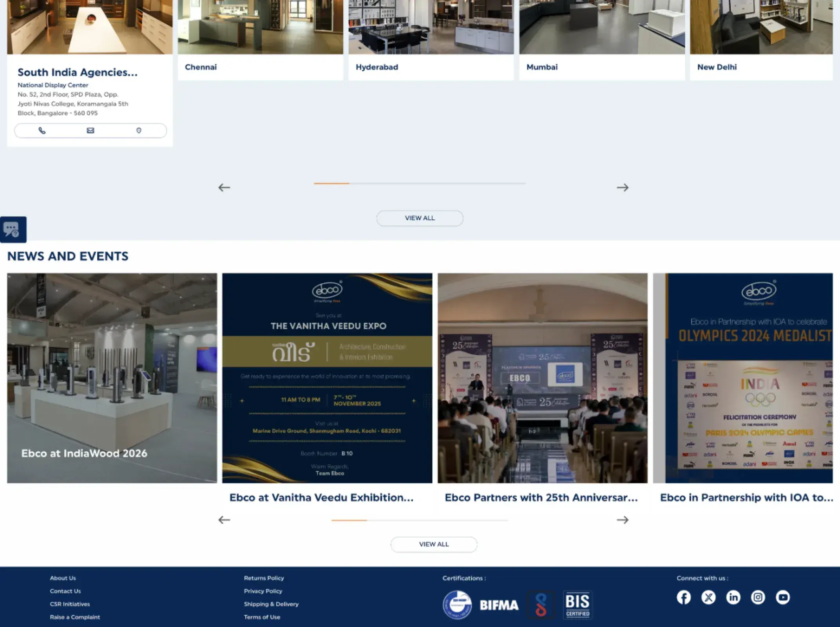This screenshot has height=627, width=840.
Task: Open the Contact Us footer link
Action: pos(65,591)
